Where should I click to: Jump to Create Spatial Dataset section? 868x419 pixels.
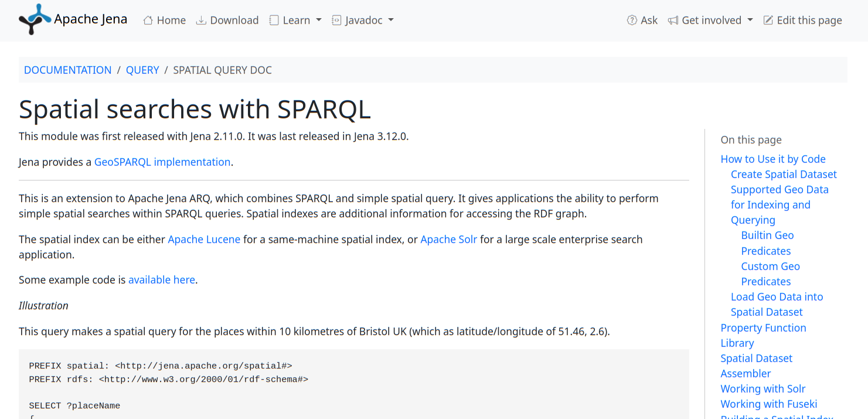(x=784, y=175)
